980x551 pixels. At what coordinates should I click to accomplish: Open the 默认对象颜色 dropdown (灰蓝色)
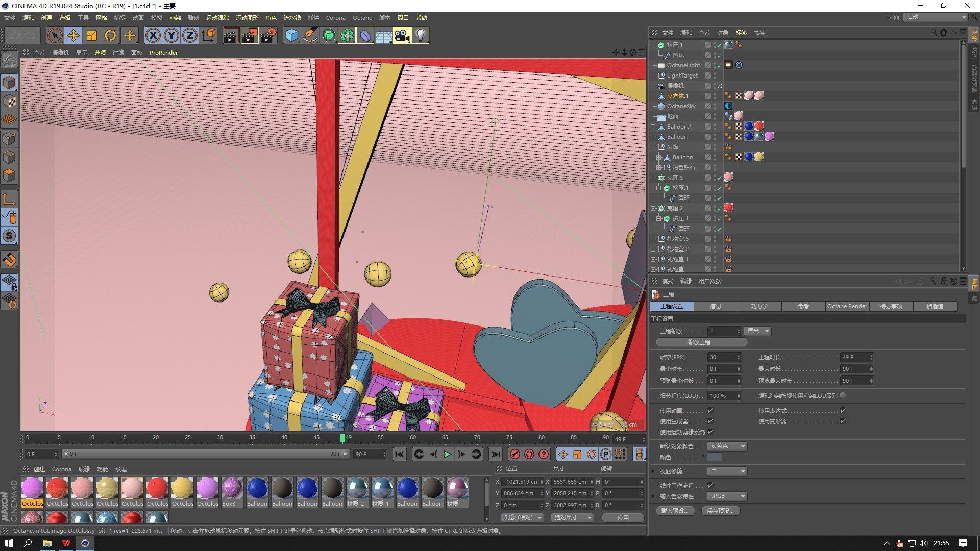[x=727, y=446]
